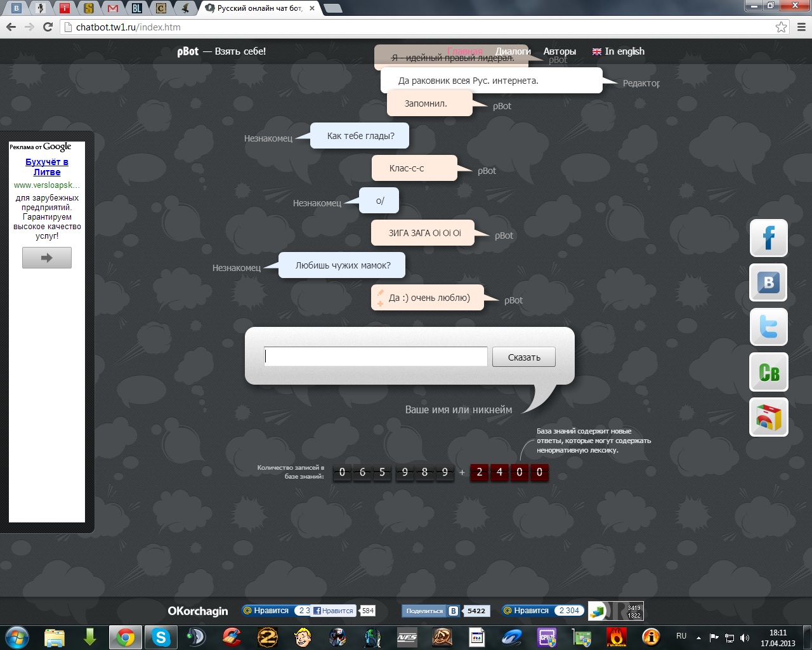Image resolution: width=812 pixels, height=650 pixels.
Task: Click the 'Клас-с-с' reply bubble
Action: (x=414, y=168)
